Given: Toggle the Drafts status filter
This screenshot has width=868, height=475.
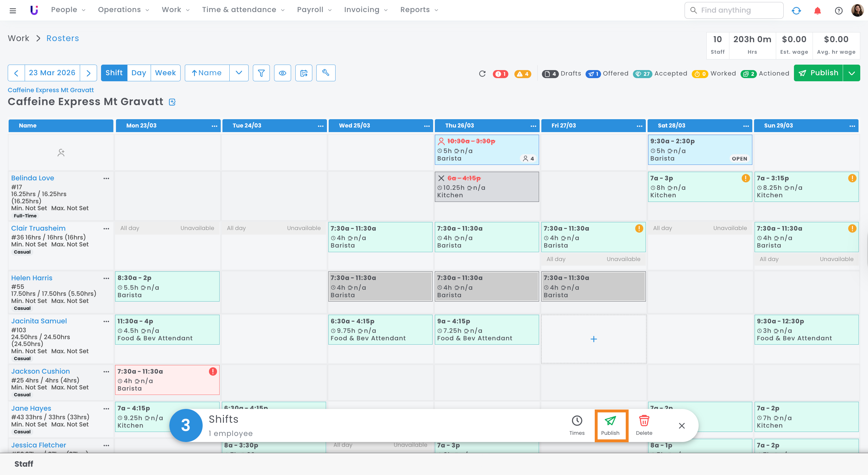Looking at the screenshot, I should click(x=561, y=74).
